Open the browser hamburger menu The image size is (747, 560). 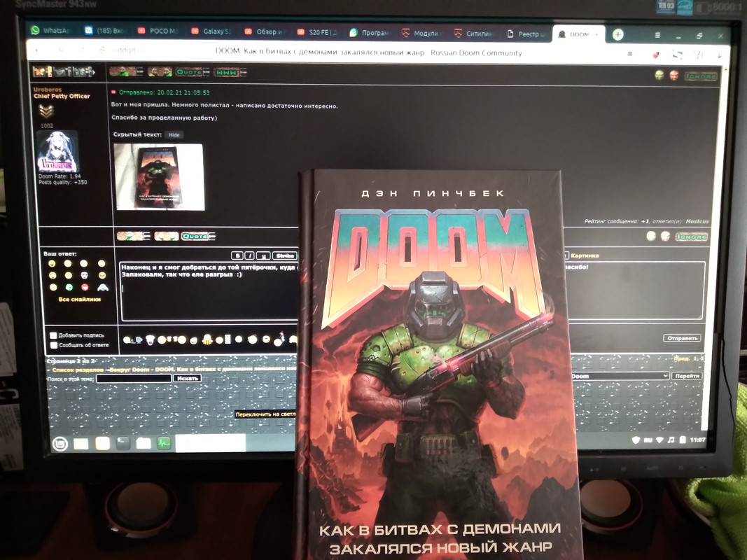point(657,35)
